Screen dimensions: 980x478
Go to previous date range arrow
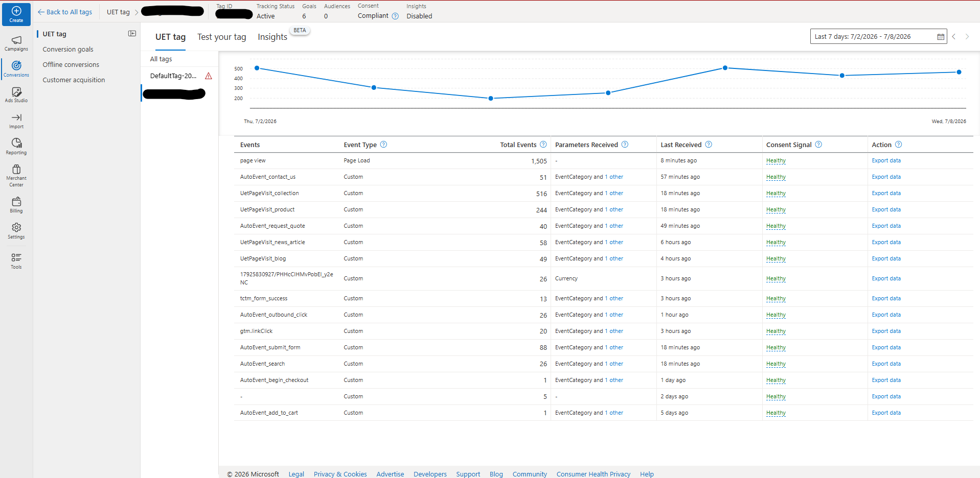954,37
